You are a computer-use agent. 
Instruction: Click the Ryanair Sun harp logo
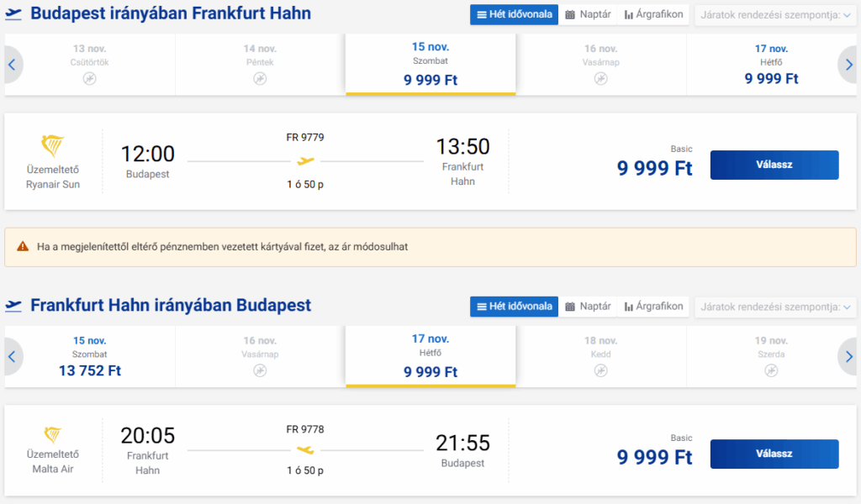pos(53,146)
